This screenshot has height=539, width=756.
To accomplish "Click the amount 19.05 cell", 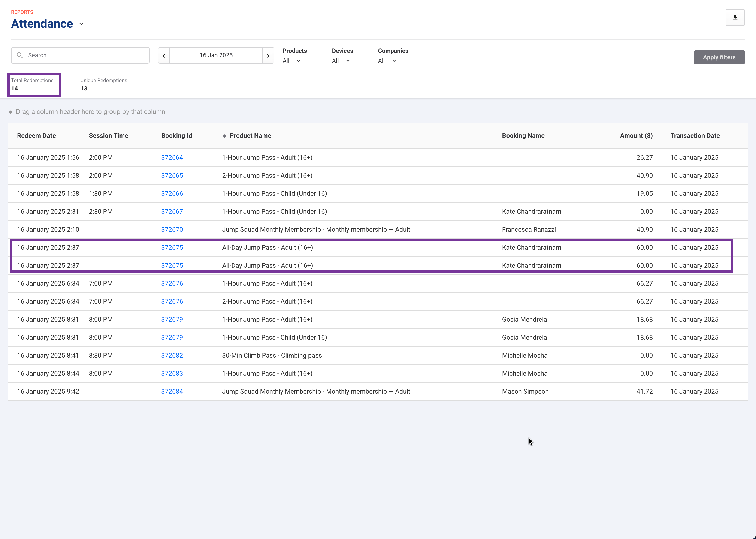I will 644,194.
